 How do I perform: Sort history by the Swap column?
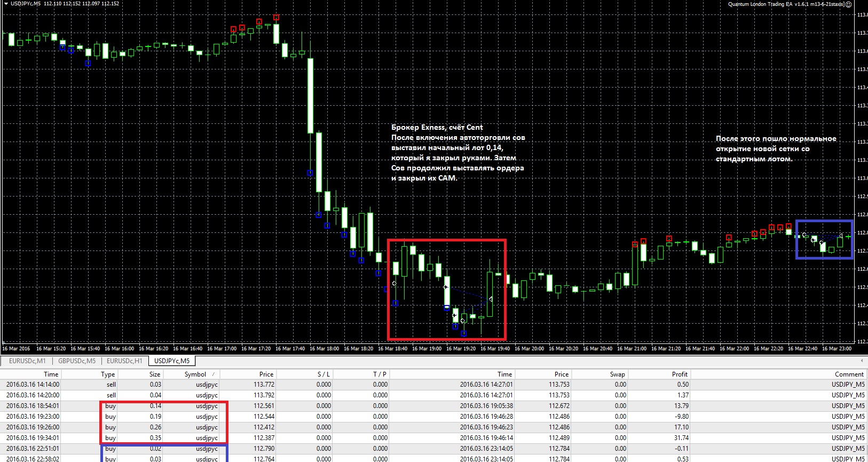tap(618, 374)
